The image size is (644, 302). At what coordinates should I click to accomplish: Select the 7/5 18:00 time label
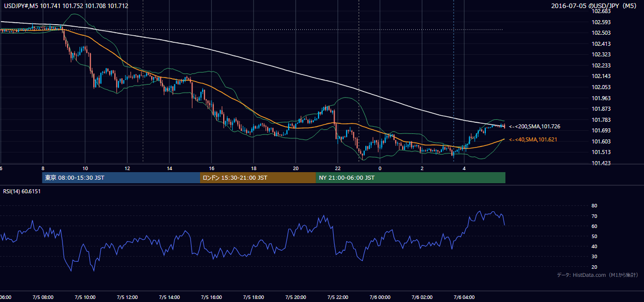click(x=253, y=297)
